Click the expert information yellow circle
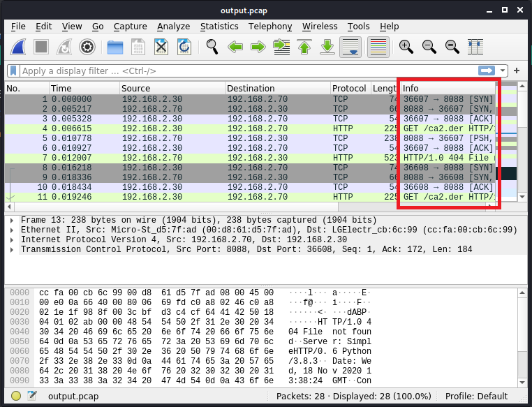The height and width of the screenshot is (407, 532). point(16,396)
